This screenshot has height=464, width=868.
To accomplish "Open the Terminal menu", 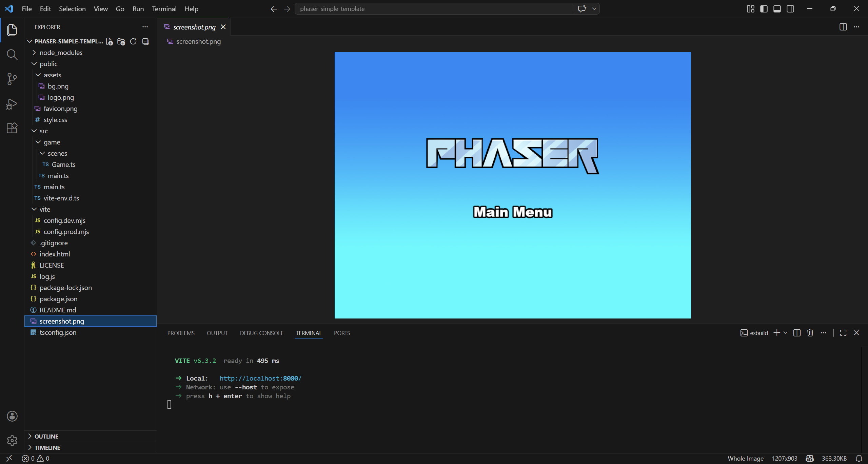I will (x=164, y=9).
